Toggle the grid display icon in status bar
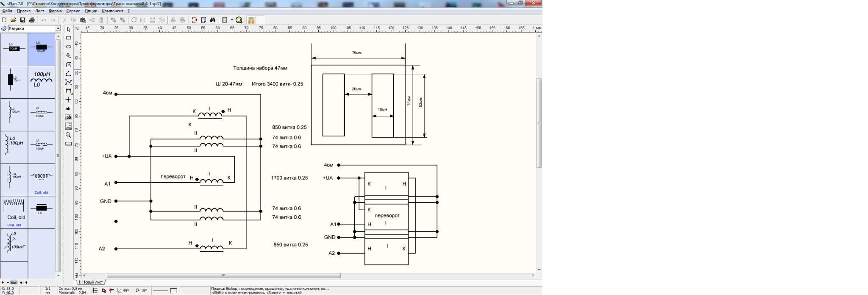 (x=95, y=290)
